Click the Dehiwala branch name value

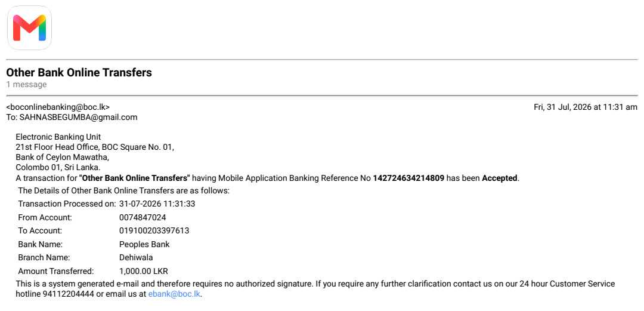136,257
